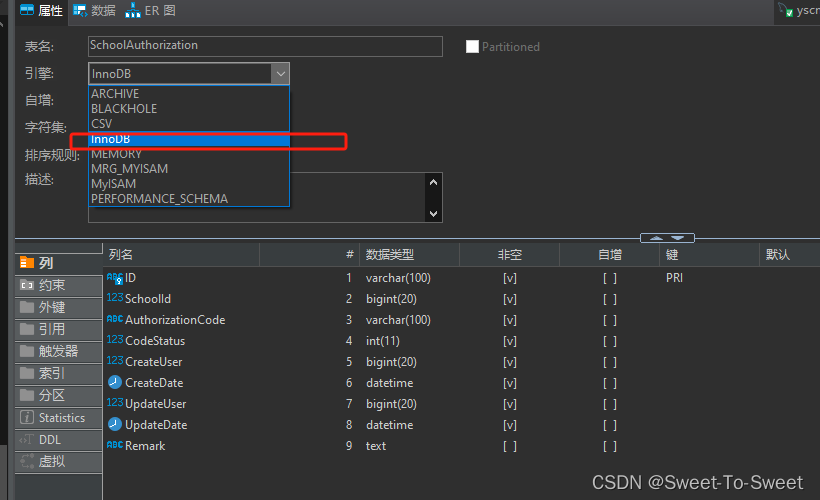Screen dimensions: 820x500
Task: Select MEMORY engine option
Action: point(189,154)
